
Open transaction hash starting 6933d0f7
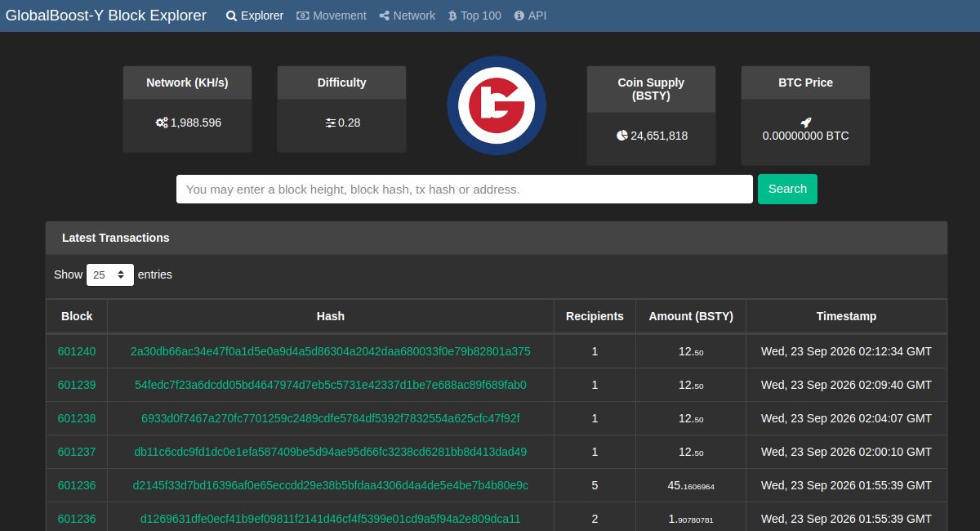pyautogui.click(x=331, y=418)
